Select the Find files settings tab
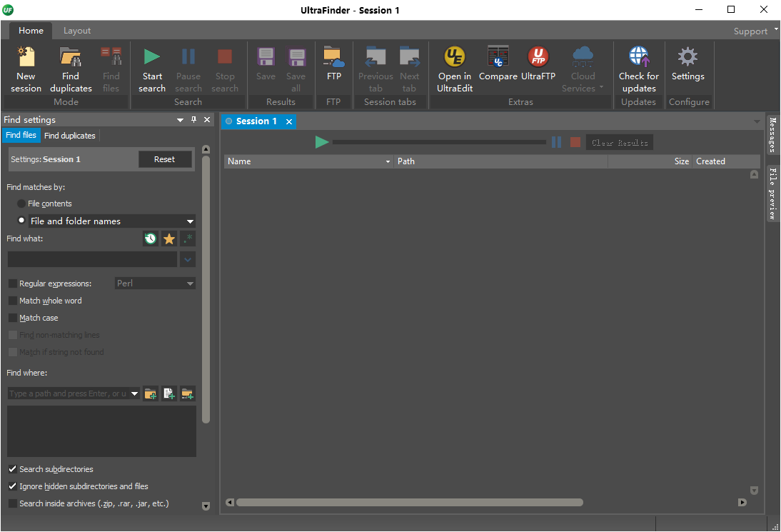Image resolution: width=781 pixels, height=532 pixels. tap(21, 135)
